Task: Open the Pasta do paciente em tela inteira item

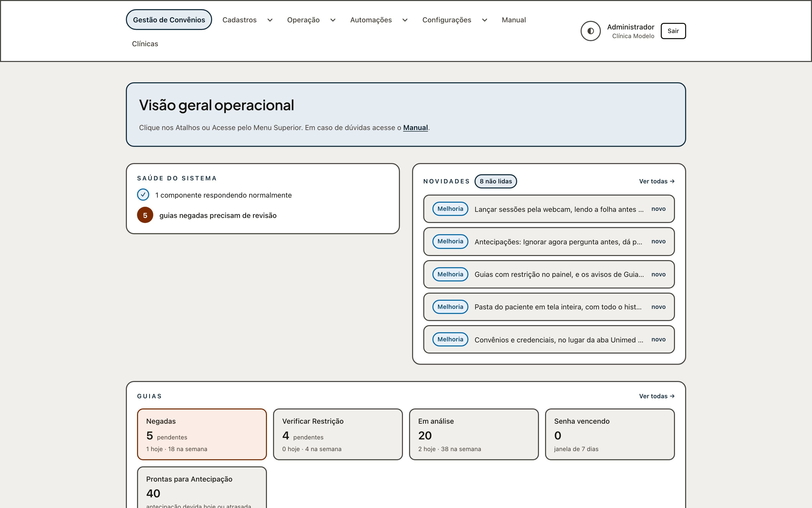Action: click(549, 307)
